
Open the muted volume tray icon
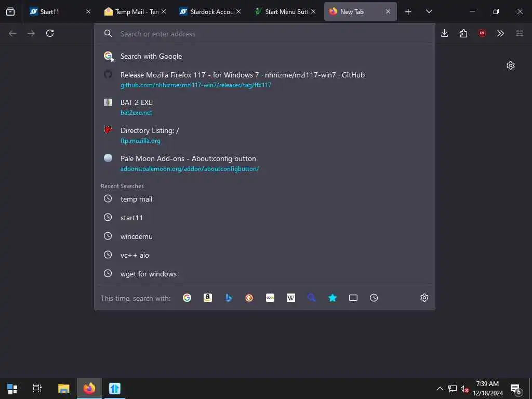point(464,389)
